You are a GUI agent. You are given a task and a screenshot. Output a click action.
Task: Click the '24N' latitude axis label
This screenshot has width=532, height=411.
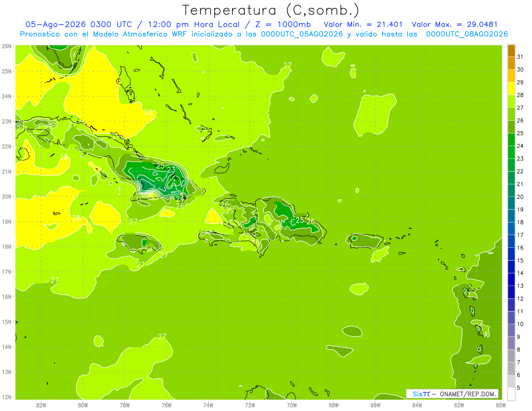[x=7, y=96]
